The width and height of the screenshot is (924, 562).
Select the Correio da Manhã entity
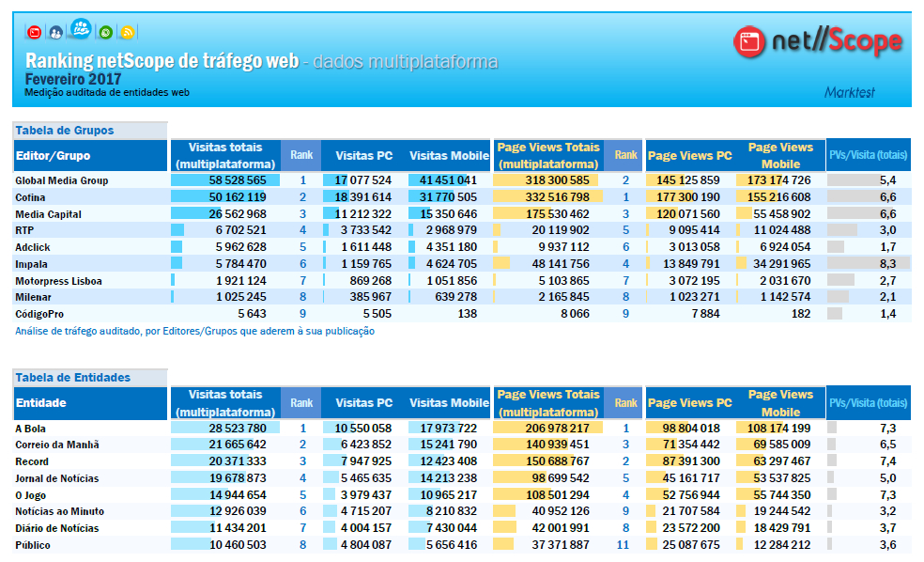[x=57, y=445]
